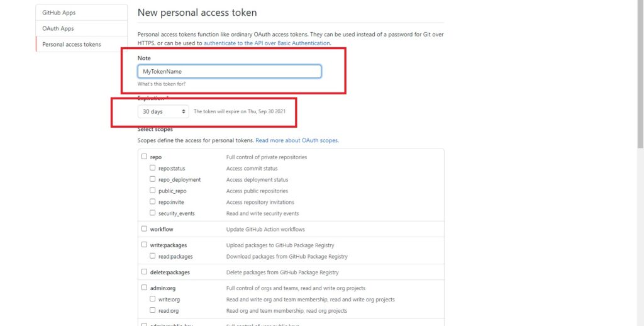The height and width of the screenshot is (326, 644).
Task: Check the security_events scope box
Action: (x=152, y=213)
